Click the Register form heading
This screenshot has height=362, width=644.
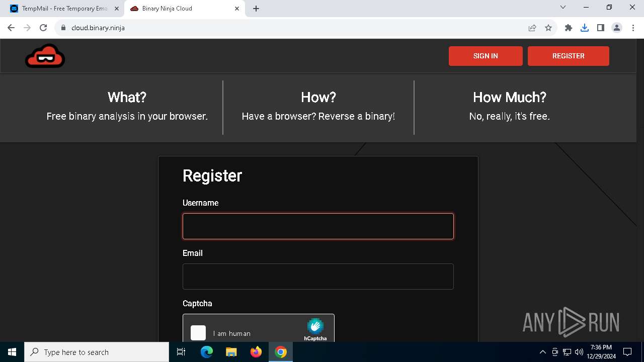(x=212, y=175)
